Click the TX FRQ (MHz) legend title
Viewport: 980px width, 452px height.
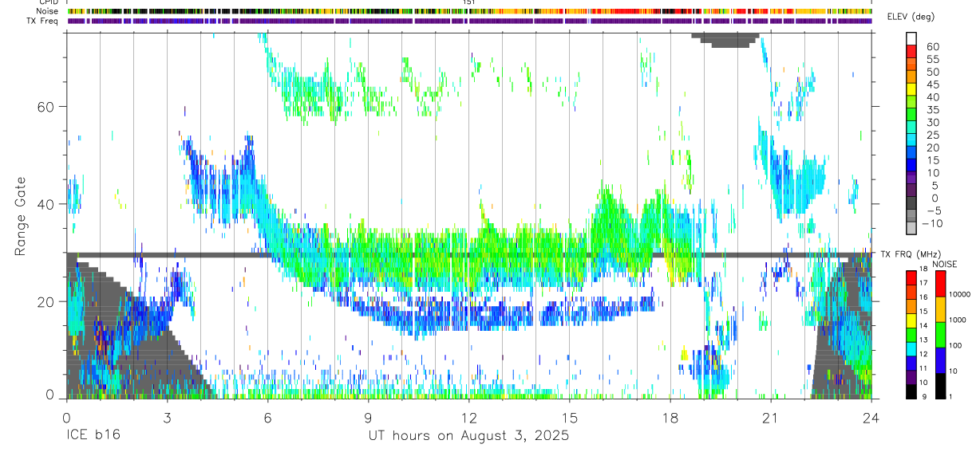click(910, 254)
